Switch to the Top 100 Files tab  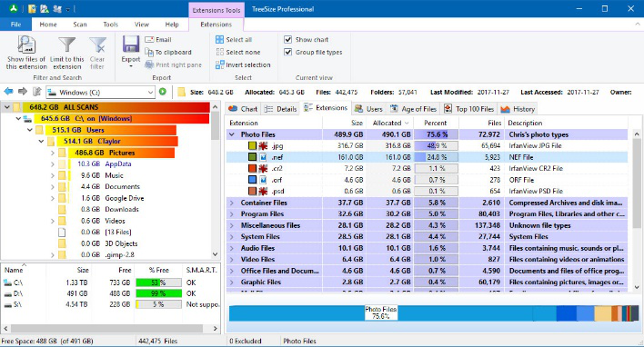click(x=469, y=109)
